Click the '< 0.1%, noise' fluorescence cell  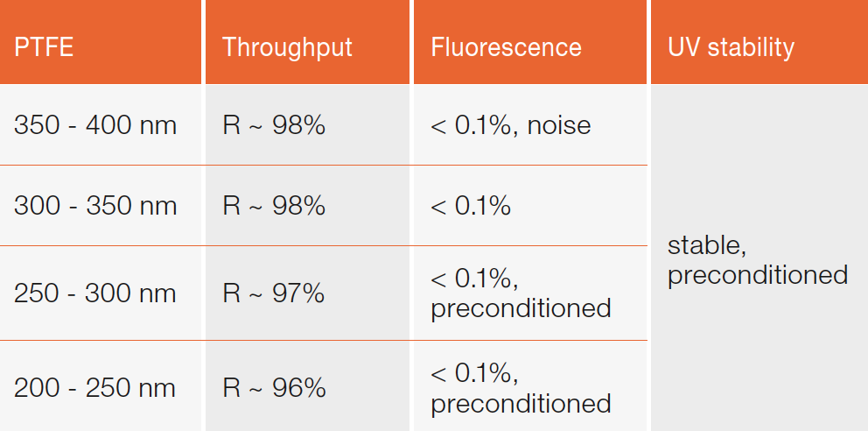click(x=510, y=125)
